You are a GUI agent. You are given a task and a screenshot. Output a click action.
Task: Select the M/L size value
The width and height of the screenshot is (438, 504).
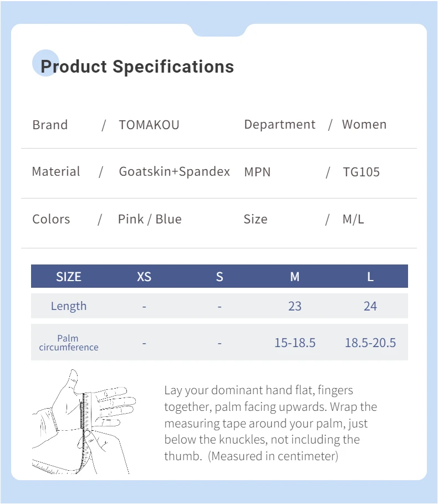pos(353,219)
